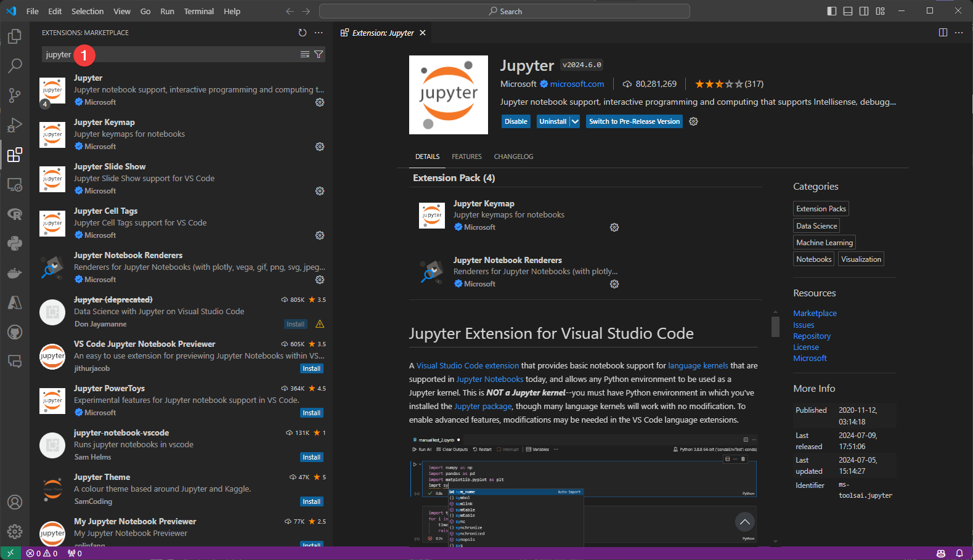
Task: Open errors and warnings status indicator
Action: point(42,553)
